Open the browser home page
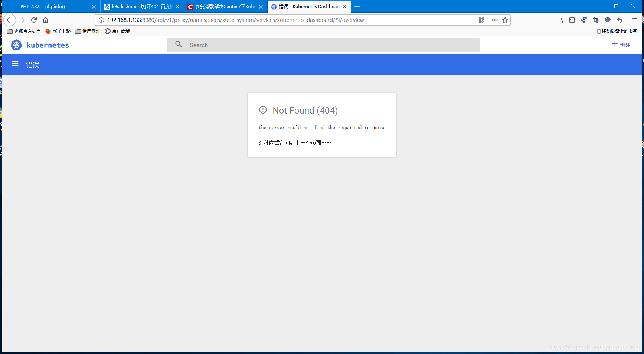The image size is (644, 354). 46,20
